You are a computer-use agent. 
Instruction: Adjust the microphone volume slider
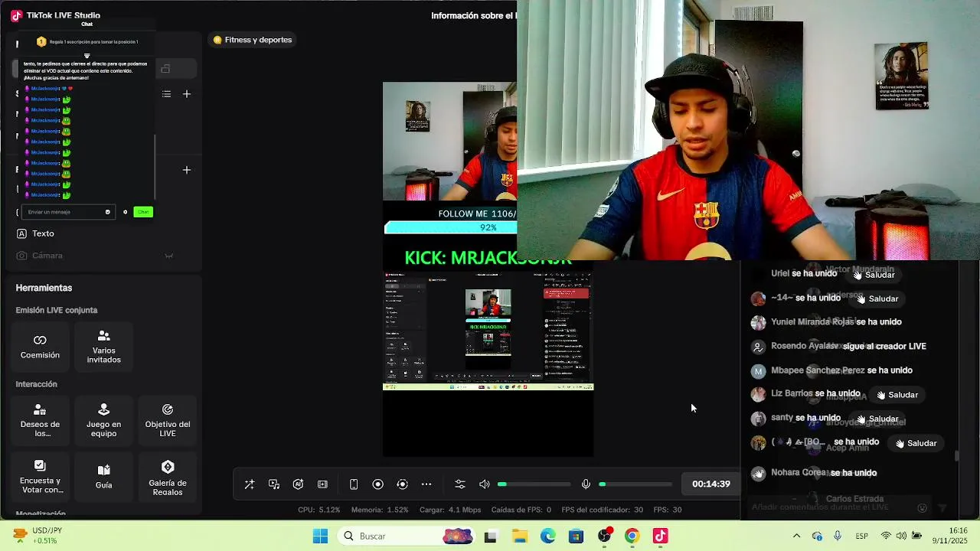(635, 484)
